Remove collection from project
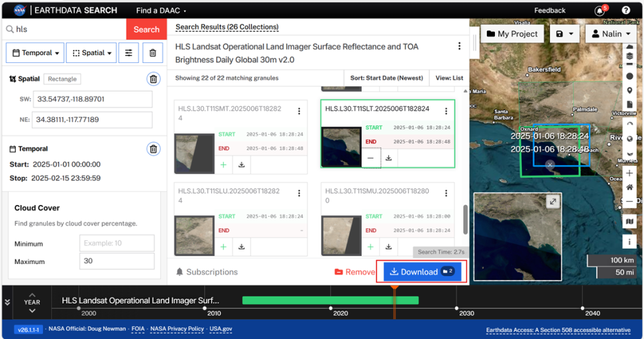Viewport: 644px width, 339px height. pos(355,272)
